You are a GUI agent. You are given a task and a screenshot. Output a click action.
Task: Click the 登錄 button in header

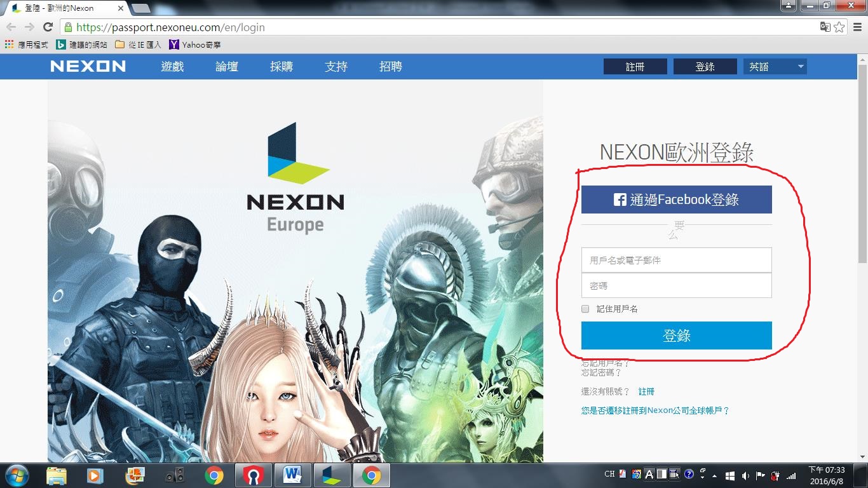(705, 67)
